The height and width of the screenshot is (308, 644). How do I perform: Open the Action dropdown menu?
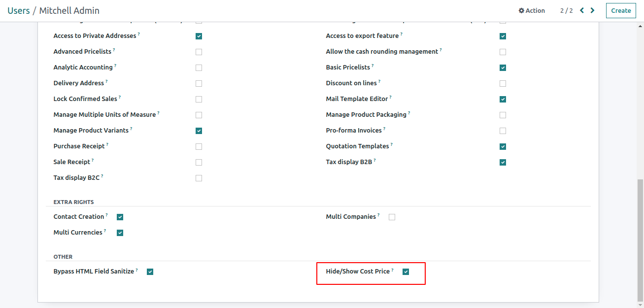(532, 10)
